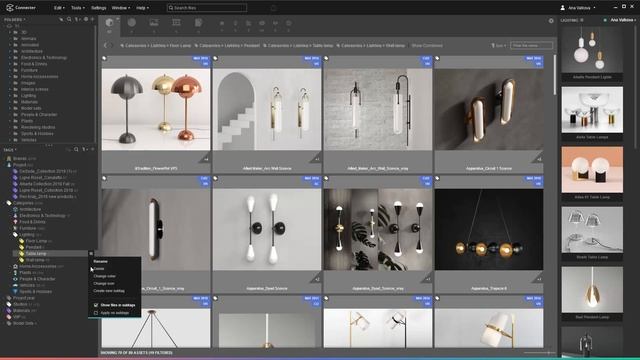The image size is (640, 360).
Task: Click Categories > Lighting > Floor Lamp breadcrumb
Action: 156,46
